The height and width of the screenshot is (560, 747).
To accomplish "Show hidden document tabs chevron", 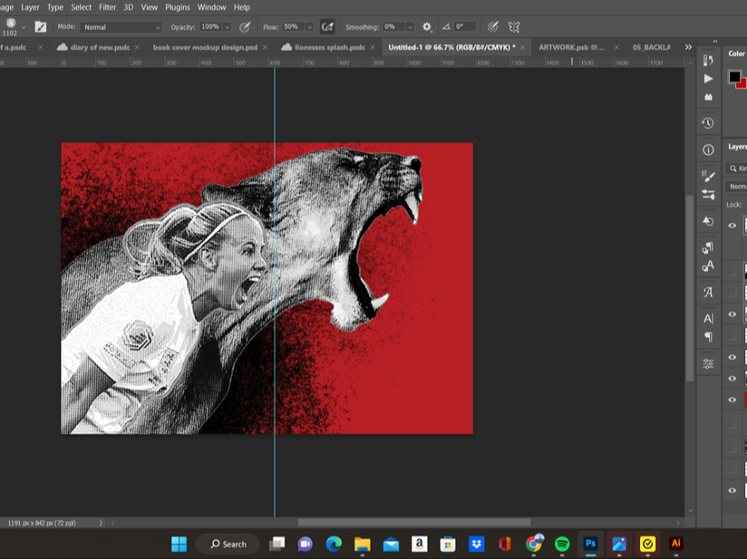I will click(688, 47).
